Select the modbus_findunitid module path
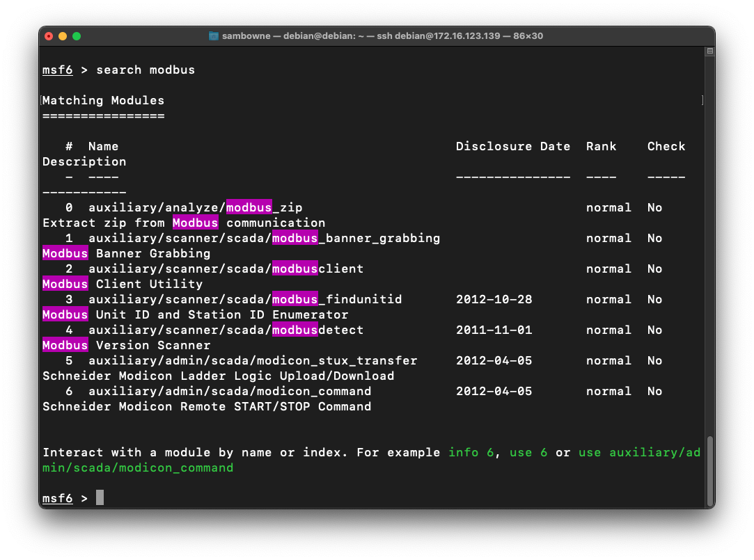This screenshot has height=560, width=754. [245, 300]
